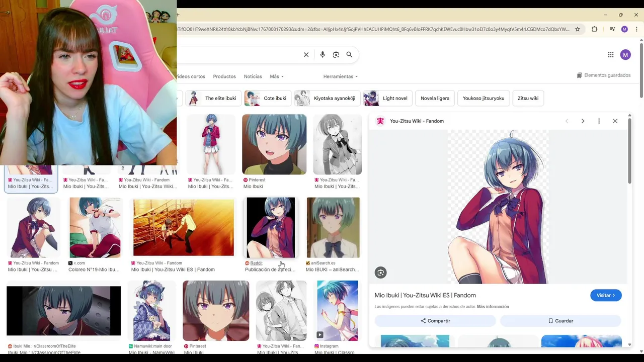Image resolution: width=644 pixels, height=362 pixels.
Task: Click the Compartir button
Action: point(435,321)
